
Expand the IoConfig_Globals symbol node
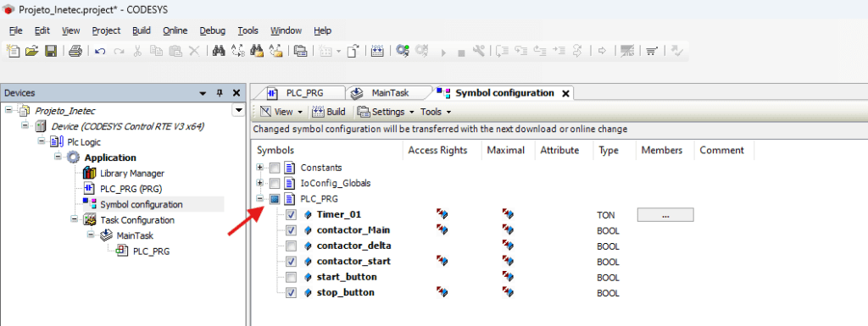point(259,183)
